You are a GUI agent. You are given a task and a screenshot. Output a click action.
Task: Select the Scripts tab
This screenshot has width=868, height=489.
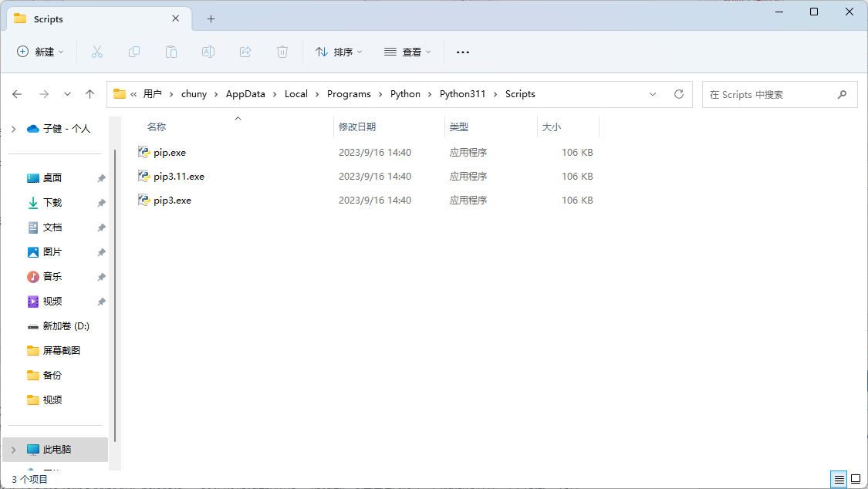(100, 19)
